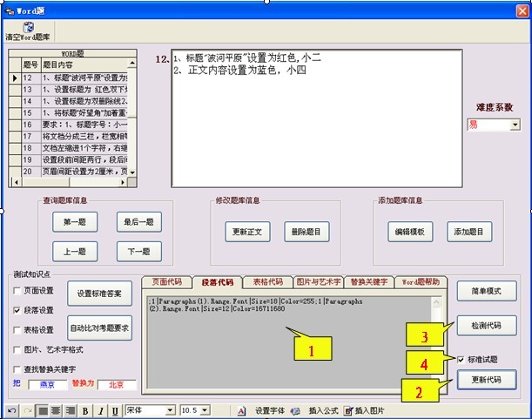Viewport: 532px width, 419px height.
Task: Switch to the 页面代码 tab
Action: coord(166,282)
